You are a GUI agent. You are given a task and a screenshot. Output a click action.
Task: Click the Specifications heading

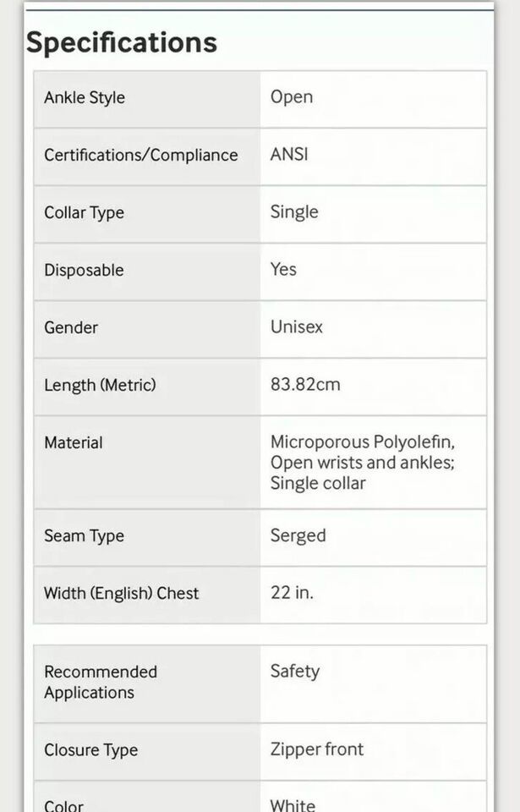coord(122,42)
